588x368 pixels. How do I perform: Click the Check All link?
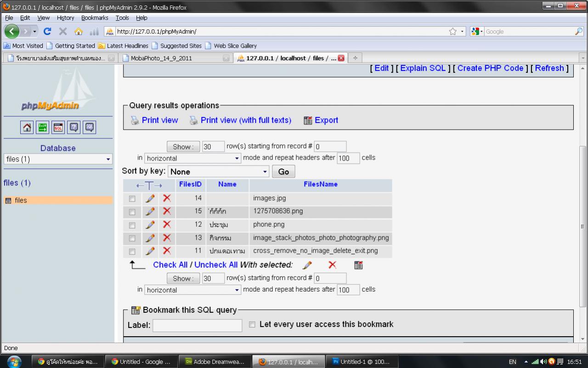(x=170, y=264)
